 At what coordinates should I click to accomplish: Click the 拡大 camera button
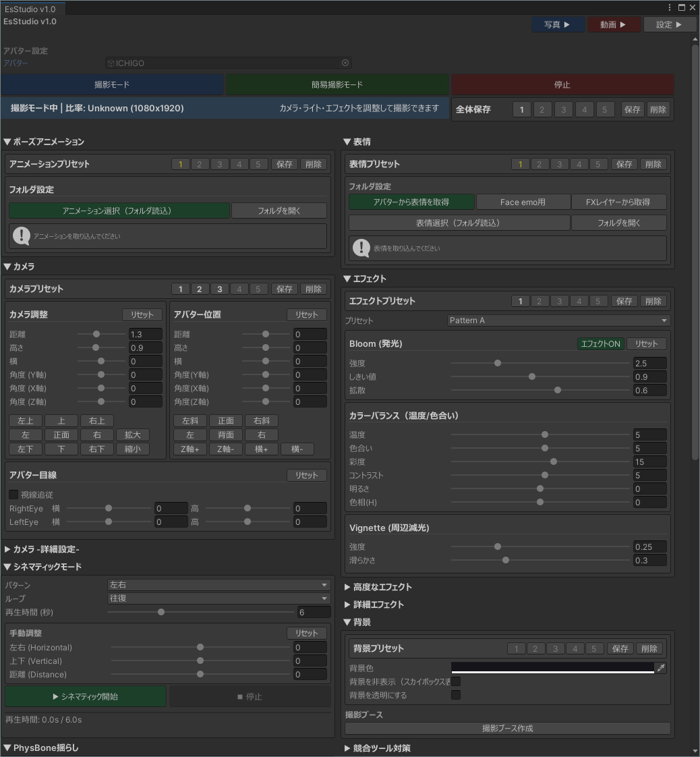133,434
